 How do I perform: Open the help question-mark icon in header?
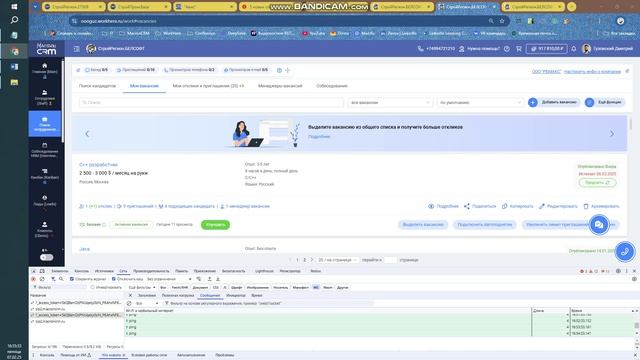[x=507, y=49]
